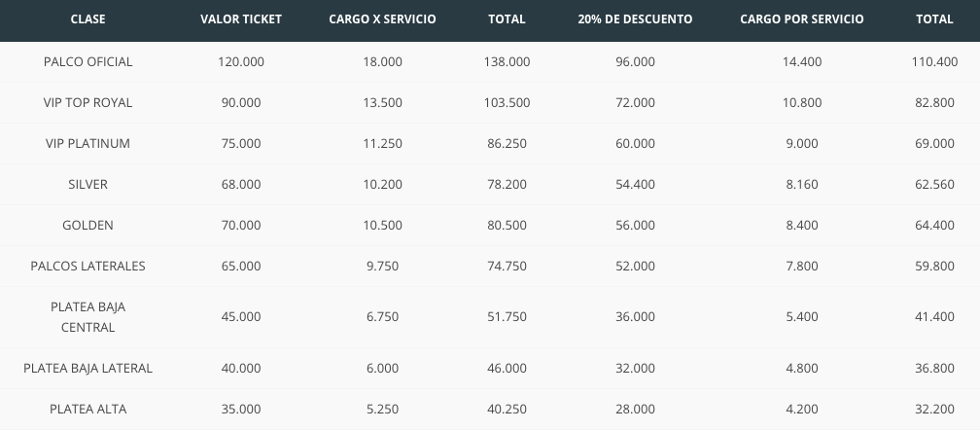The image size is (980, 430).
Task: Click the CARGO X SERVICIO header
Action: click(382, 19)
